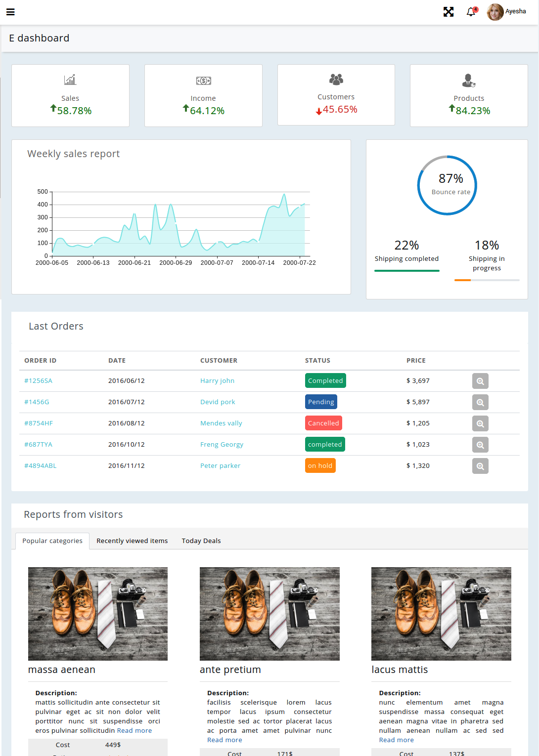Click the date 2016/08/12
The height and width of the screenshot is (756, 539).
[127, 423]
